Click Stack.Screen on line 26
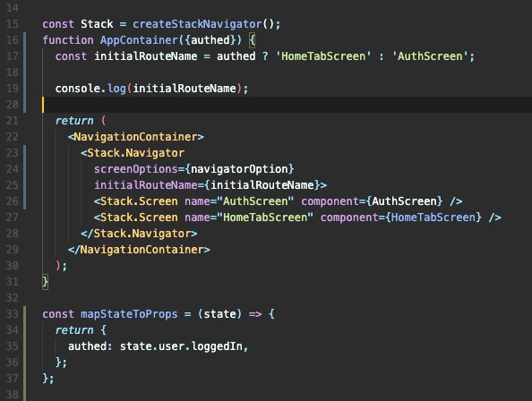Image resolution: width=532 pixels, height=401 pixels. point(136,201)
